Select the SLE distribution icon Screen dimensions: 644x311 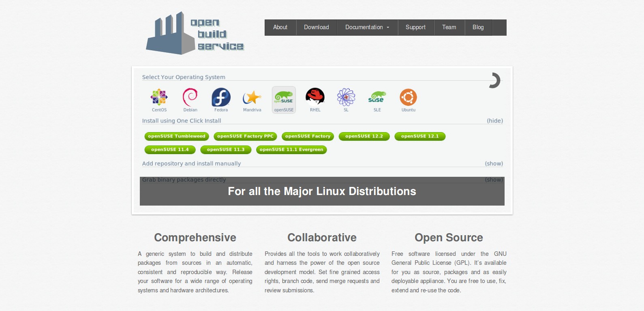pyautogui.click(x=377, y=98)
